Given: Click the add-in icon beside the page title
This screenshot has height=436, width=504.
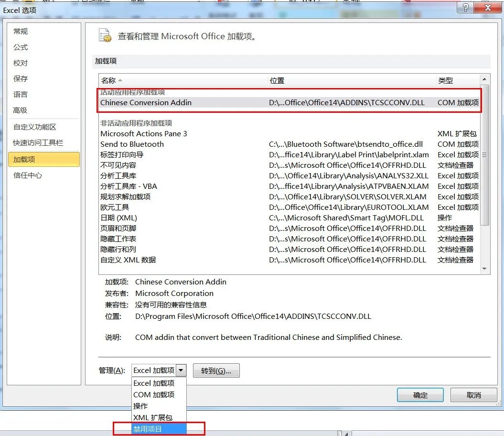Looking at the screenshot, I should [x=104, y=35].
